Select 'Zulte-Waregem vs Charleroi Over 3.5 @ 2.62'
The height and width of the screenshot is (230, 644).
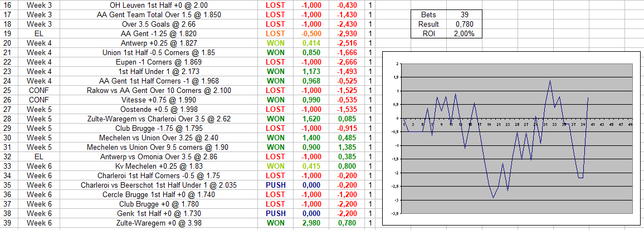(x=159, y=119)
